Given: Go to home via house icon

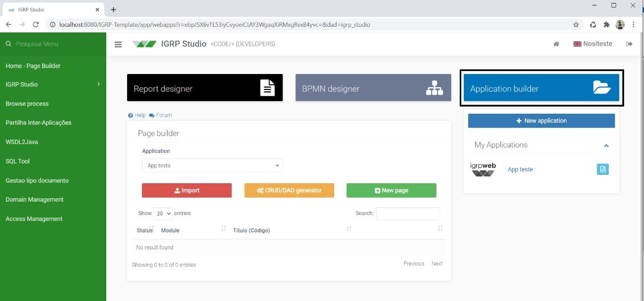Looking at the screenshot, I should (x=556, y=44).
